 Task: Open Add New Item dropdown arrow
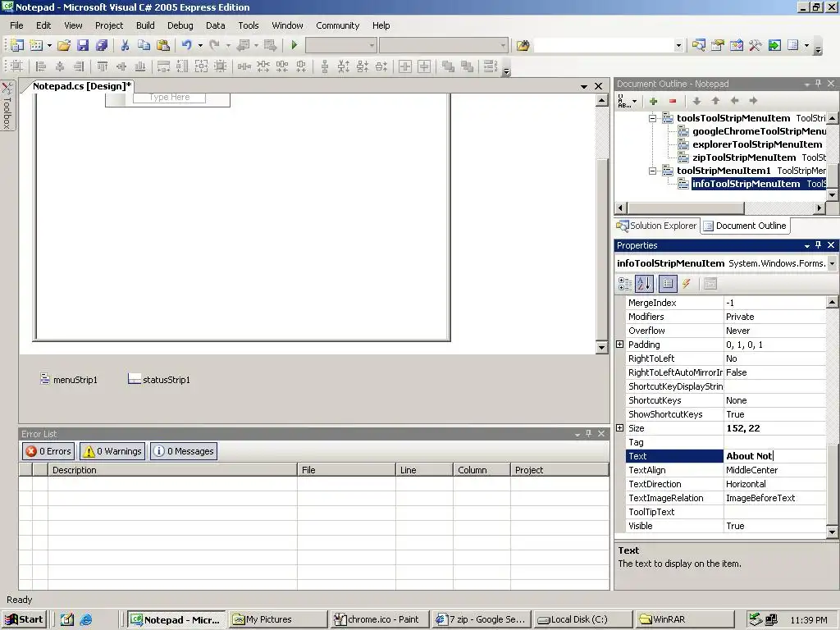click(49, 46)
